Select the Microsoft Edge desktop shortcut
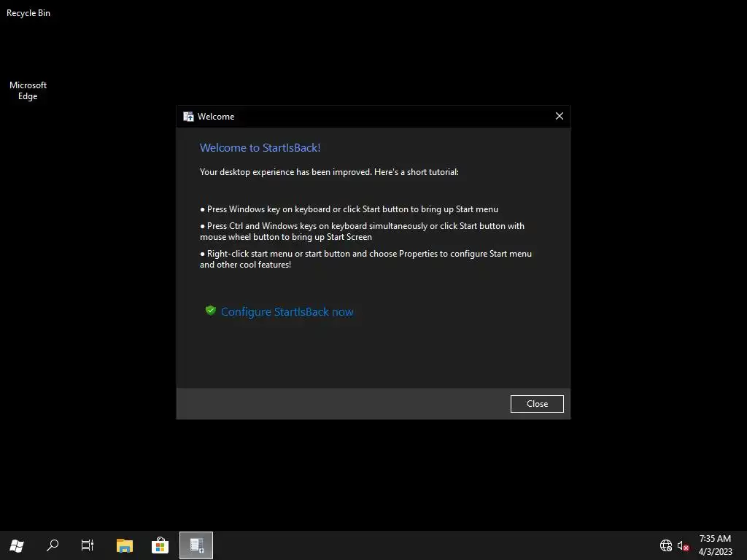 [x=28, y=90]
